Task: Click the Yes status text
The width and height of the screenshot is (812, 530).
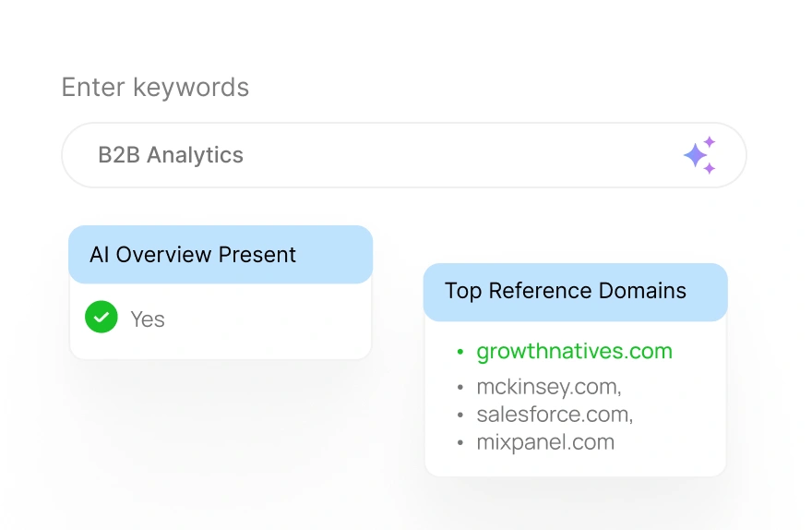Action: coord(148,319)
